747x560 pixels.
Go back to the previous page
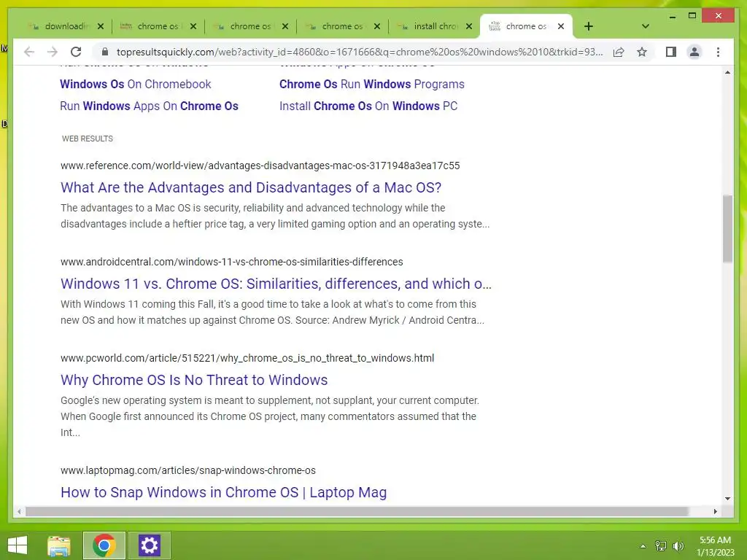click(29, 52)
